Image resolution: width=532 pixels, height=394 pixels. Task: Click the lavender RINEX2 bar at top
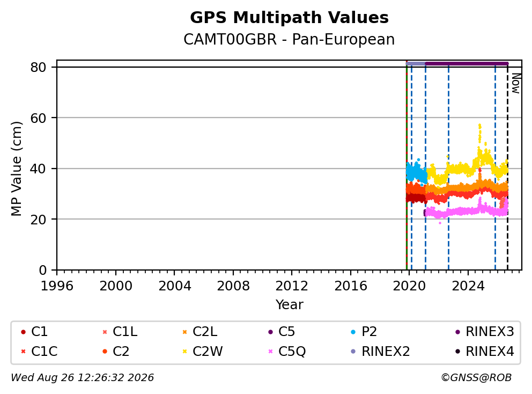416,63
